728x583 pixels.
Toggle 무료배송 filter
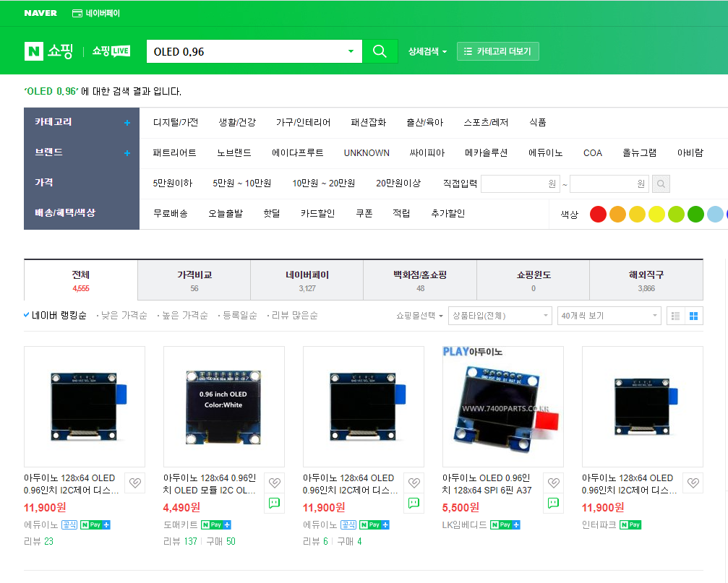[x=171, y=213]
